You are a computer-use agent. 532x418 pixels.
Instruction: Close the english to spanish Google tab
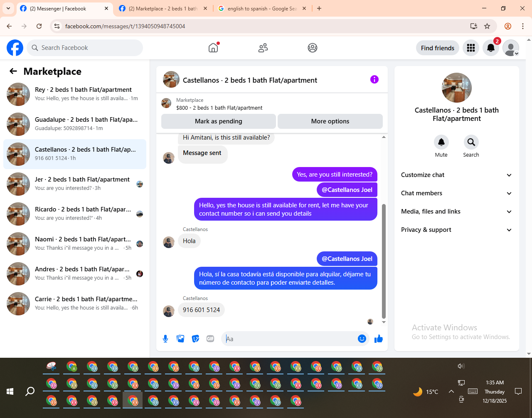(x=304, y=8)
